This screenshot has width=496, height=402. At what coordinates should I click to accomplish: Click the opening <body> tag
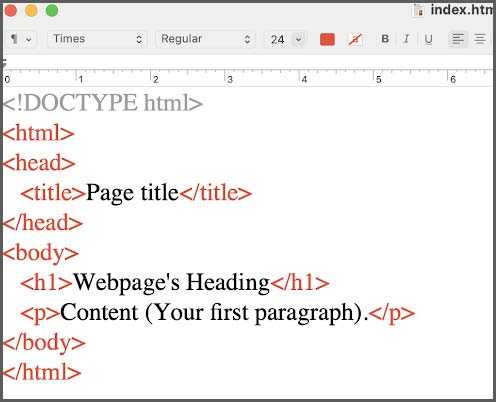tap(40, 253)
